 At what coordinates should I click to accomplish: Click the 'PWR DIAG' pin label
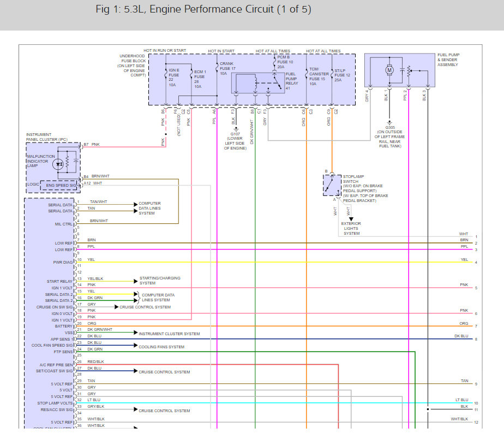(63, 262)
